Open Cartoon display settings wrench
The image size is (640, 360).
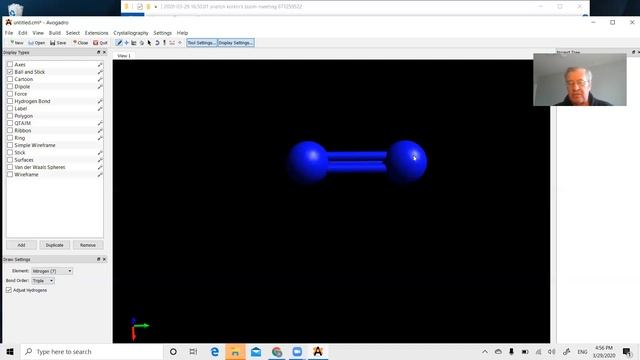(x=100, y=79)
